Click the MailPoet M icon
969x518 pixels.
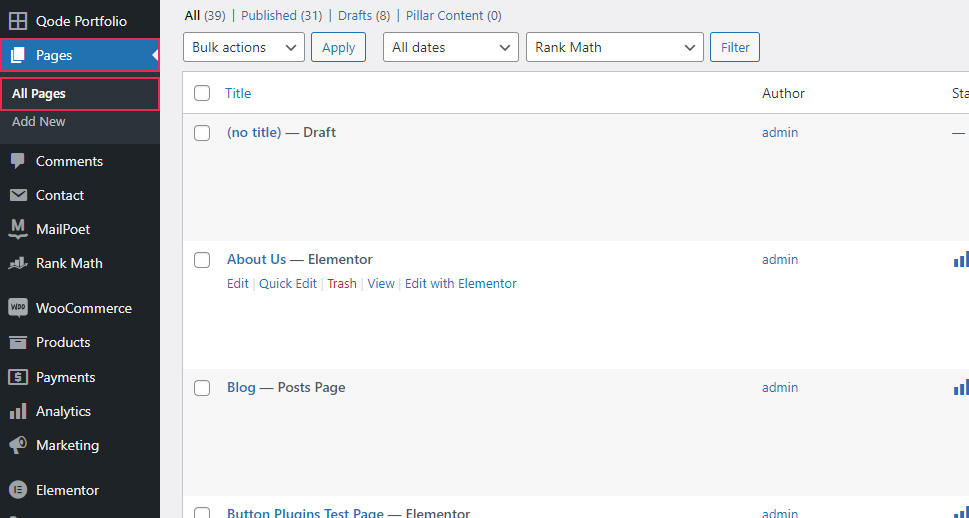click(x=18, y=229)
